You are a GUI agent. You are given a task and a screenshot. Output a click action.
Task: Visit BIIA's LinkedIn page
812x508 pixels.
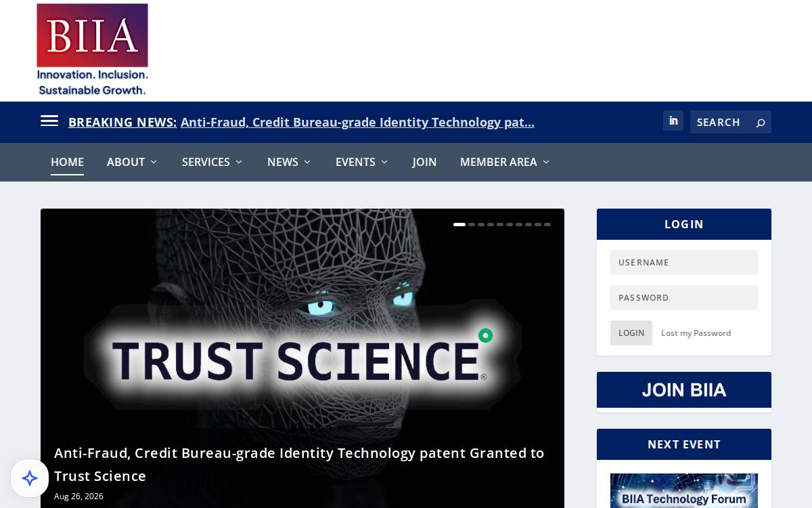[x=673, y=121]
